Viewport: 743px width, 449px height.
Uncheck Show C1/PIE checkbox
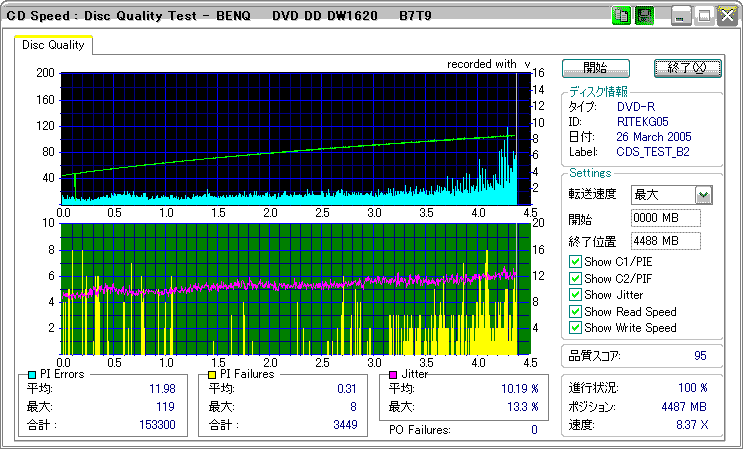pyautogui.click(x=575, y=262)
